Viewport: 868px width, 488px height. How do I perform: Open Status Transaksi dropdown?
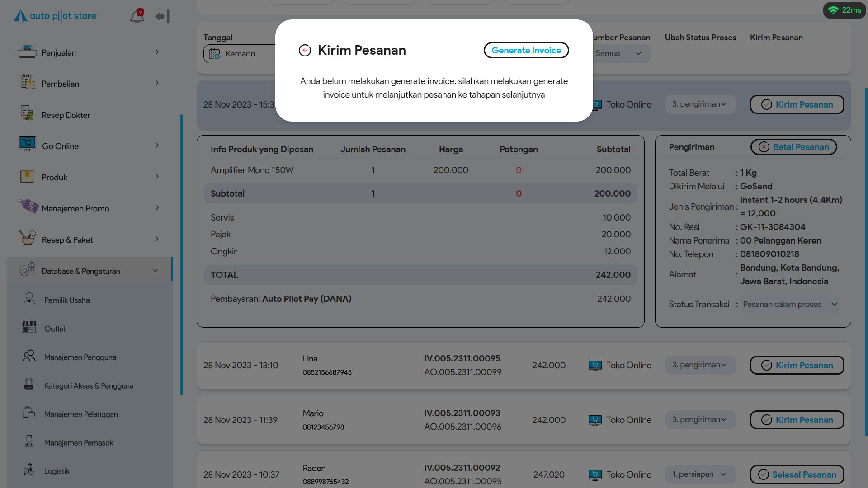(790, 305)
